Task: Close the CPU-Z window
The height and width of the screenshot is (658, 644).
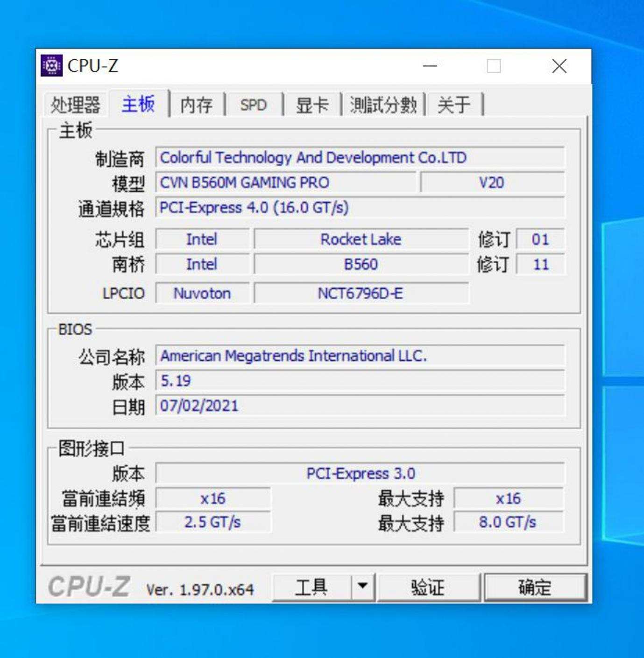Action: click(x=559, y=66)
